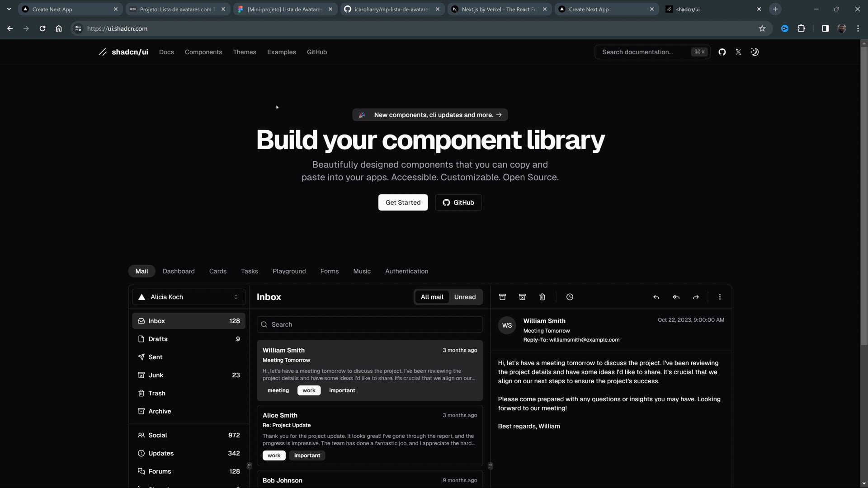Click the Move to junk icon
868x488 pixels.
point(522,297)
